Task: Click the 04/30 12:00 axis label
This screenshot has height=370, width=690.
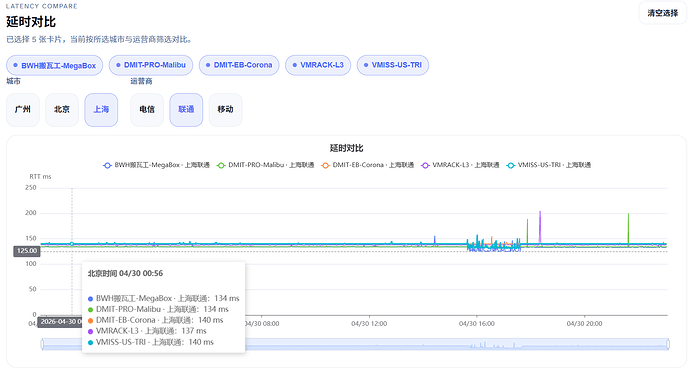Action: coord(369,324)
